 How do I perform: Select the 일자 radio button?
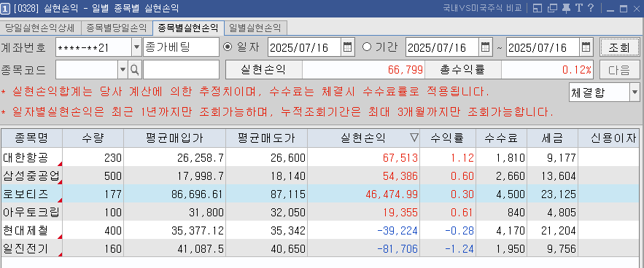point(227,47)
